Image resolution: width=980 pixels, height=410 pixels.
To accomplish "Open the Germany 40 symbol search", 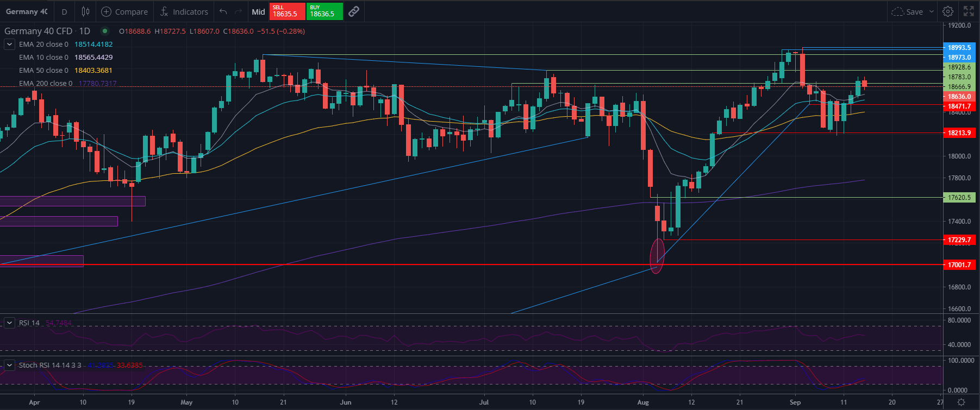I will point(27,11).
